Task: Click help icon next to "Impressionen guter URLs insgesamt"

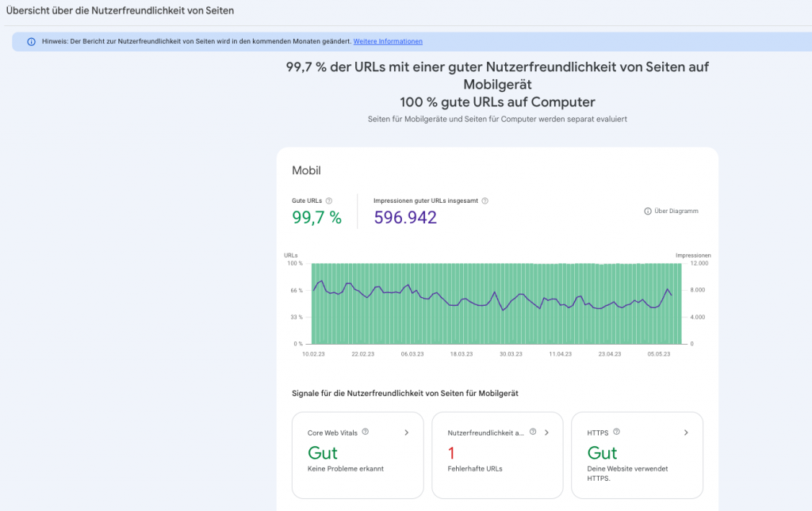Action: 485,201
